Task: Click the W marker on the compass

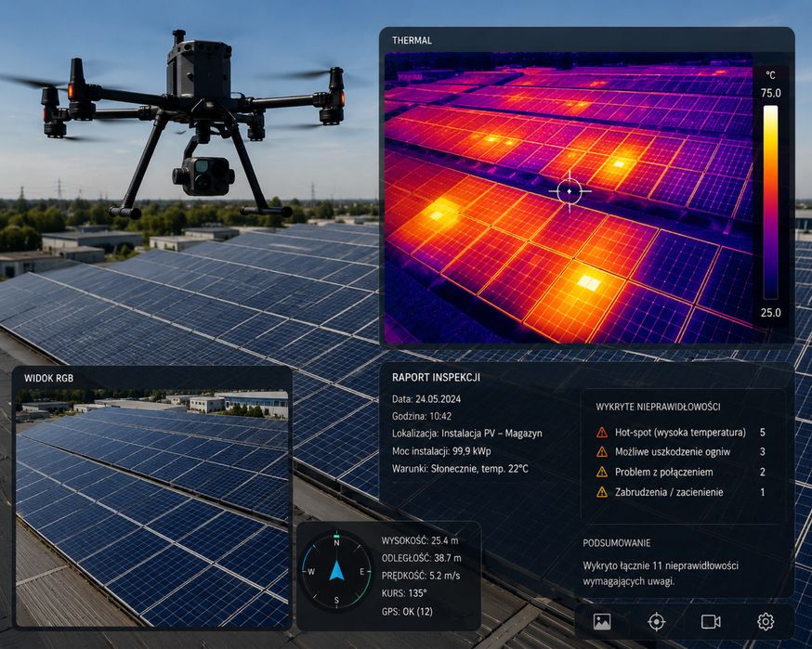Action: (311, 572)
